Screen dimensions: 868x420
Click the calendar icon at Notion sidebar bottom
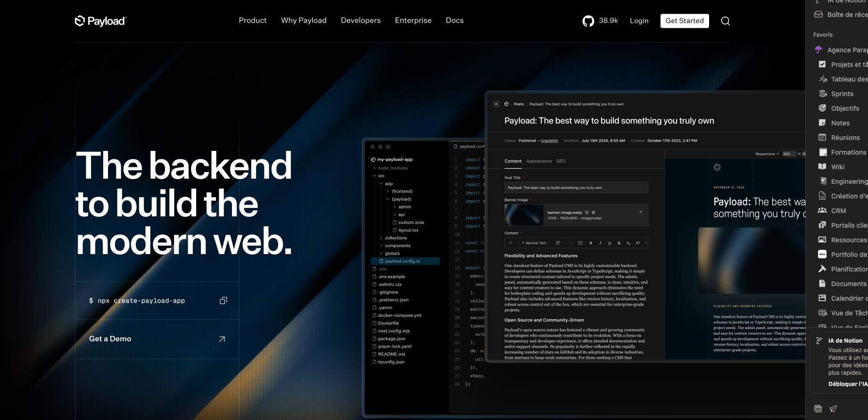pyautogui.click(x=818, y=409)
